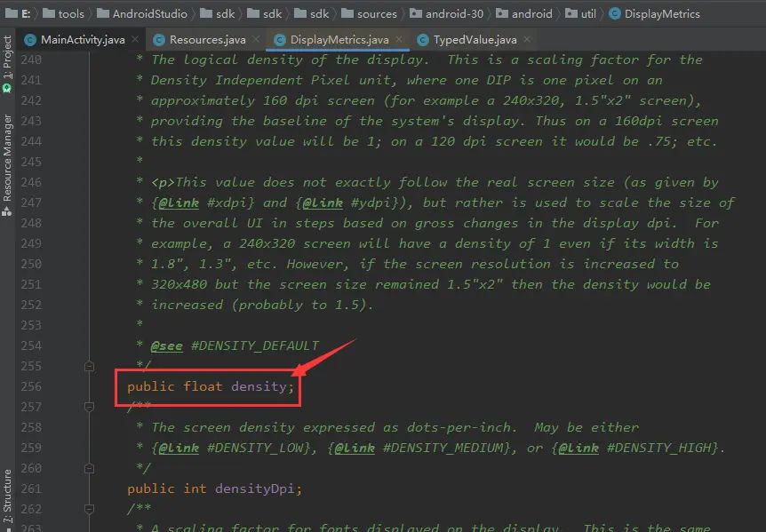The image size is (766, 532).
Task: Click the folder icon before tools breadcrumb
Action: coord(48,13)
